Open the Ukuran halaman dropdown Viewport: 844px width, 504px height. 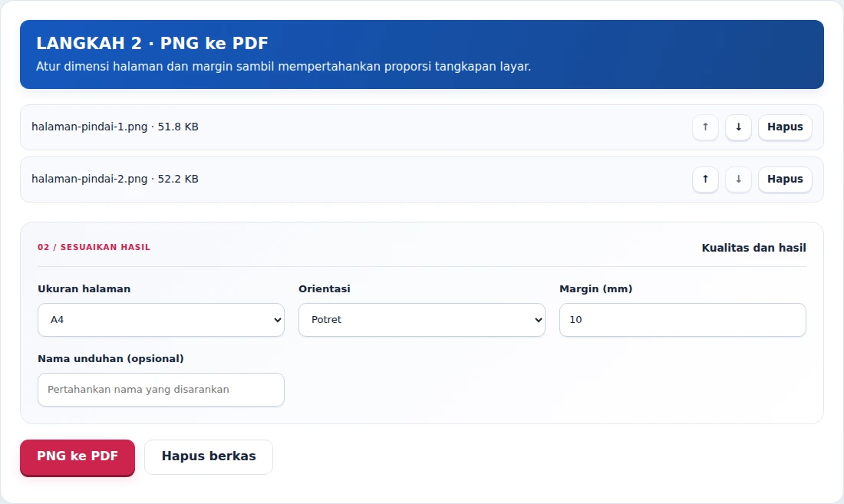point(161,320)
